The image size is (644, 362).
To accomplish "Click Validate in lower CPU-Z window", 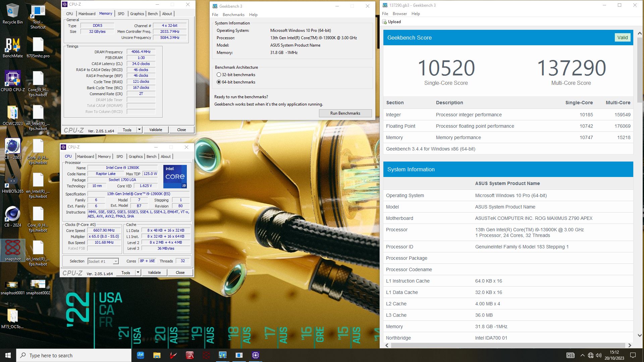I will (x=154, y=273).
